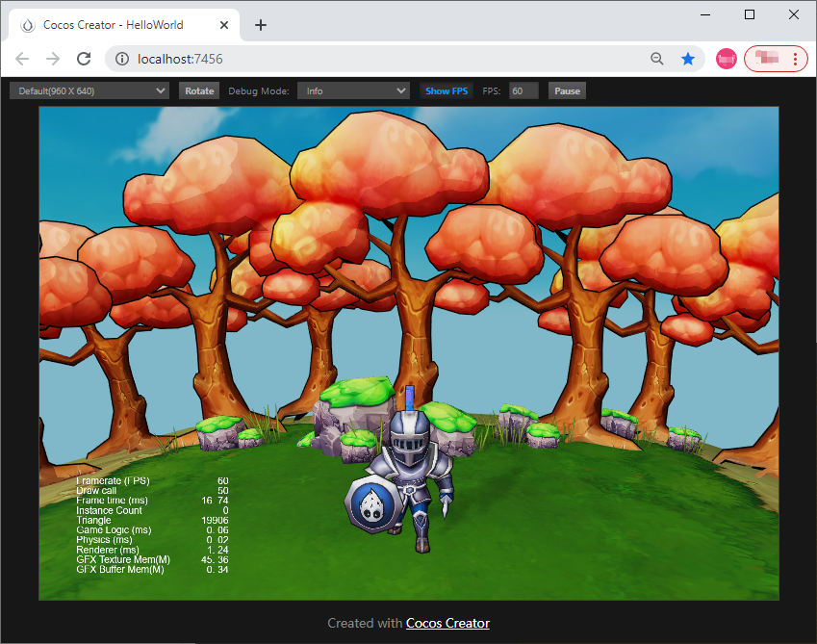Click the zoom magnifier in the address bar

[x=656, y=58]
